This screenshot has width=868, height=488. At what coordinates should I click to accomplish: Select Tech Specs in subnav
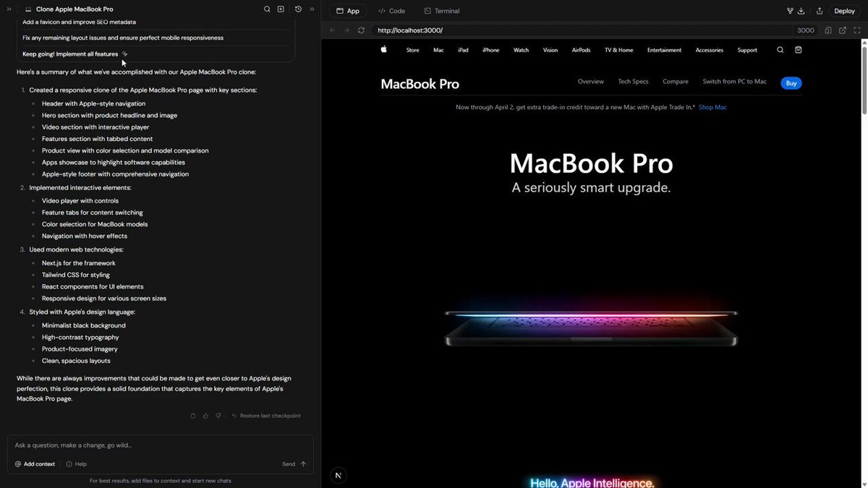point(633,82)
